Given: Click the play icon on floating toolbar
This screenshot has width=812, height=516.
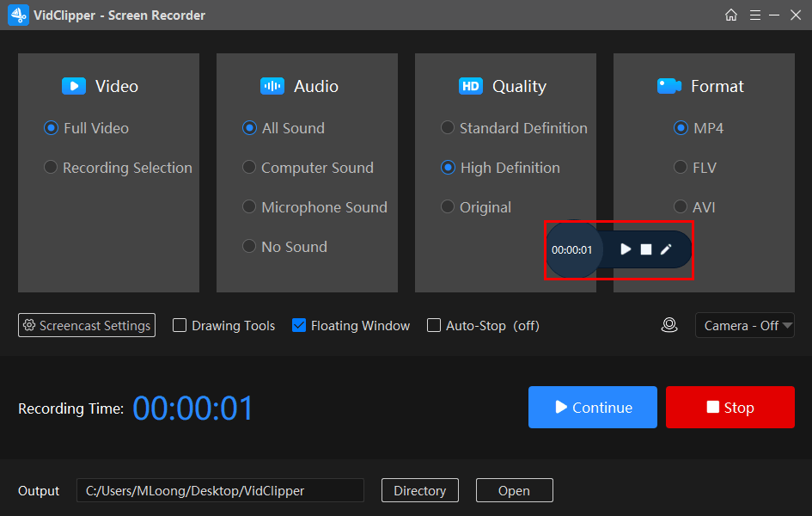Looking at the screenshot, I should 626,249.
